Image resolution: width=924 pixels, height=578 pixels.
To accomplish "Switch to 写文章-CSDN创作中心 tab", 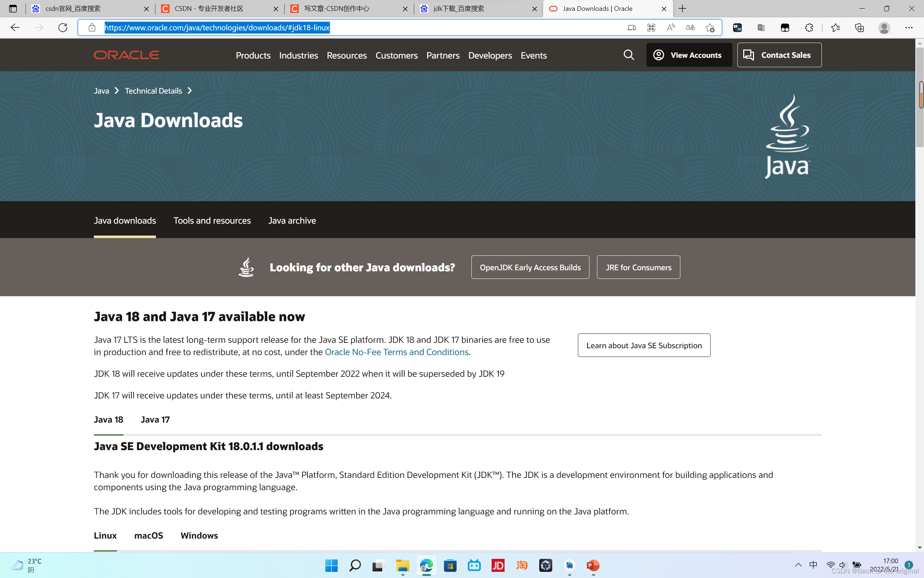I will click(349, 8).
